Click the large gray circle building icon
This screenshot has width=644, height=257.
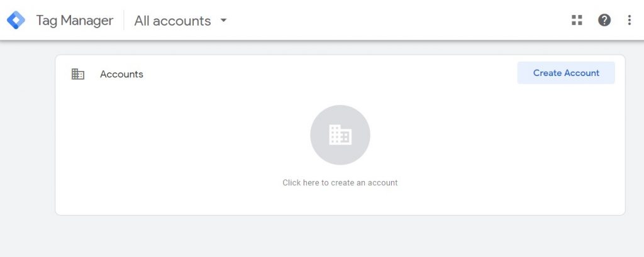click(340, 134)
